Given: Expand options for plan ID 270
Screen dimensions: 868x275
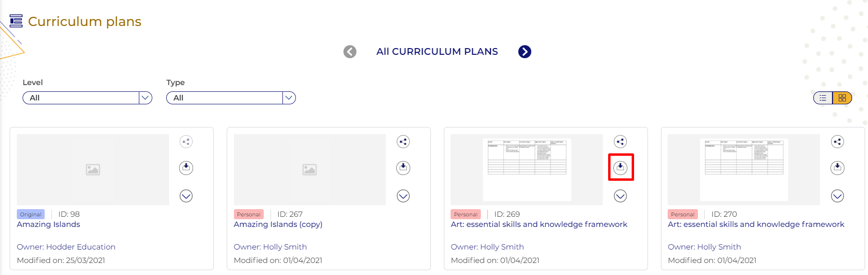Looking at the screenshot, I should click(x=837, y=196).
